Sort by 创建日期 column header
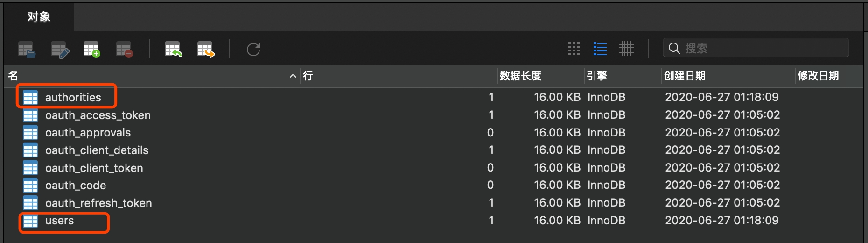This screenshot has width=868, height=243. (x=685, y=76)
